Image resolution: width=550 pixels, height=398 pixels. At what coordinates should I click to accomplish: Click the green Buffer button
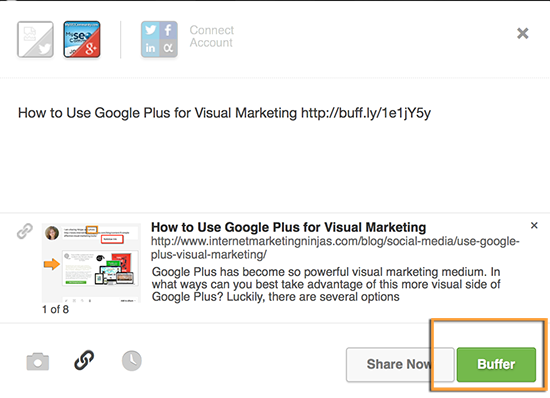click(496, 364)
